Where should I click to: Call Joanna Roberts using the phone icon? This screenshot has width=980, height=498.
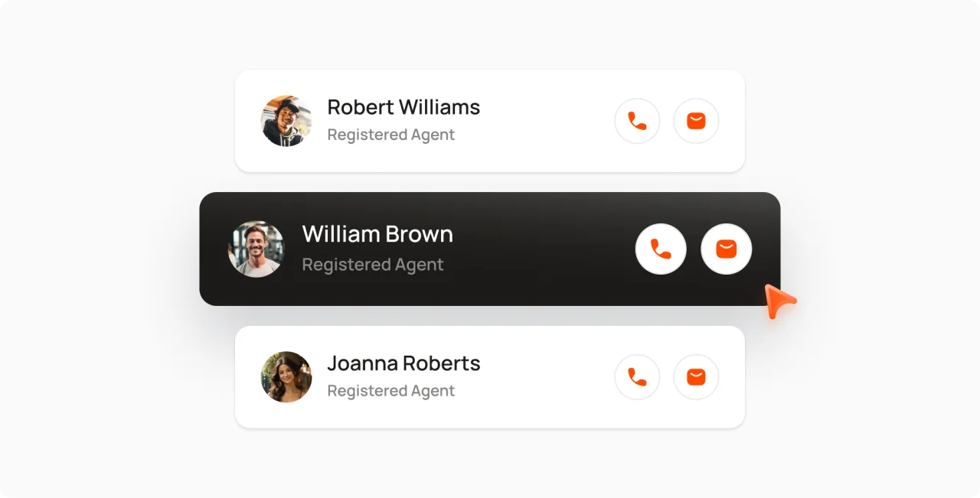point(637,377)
